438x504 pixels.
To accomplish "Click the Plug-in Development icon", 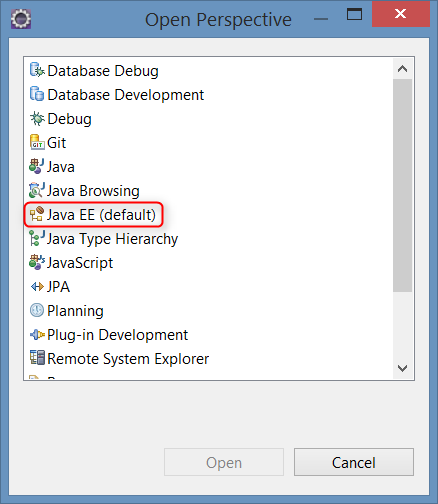I will pos(37,334).
